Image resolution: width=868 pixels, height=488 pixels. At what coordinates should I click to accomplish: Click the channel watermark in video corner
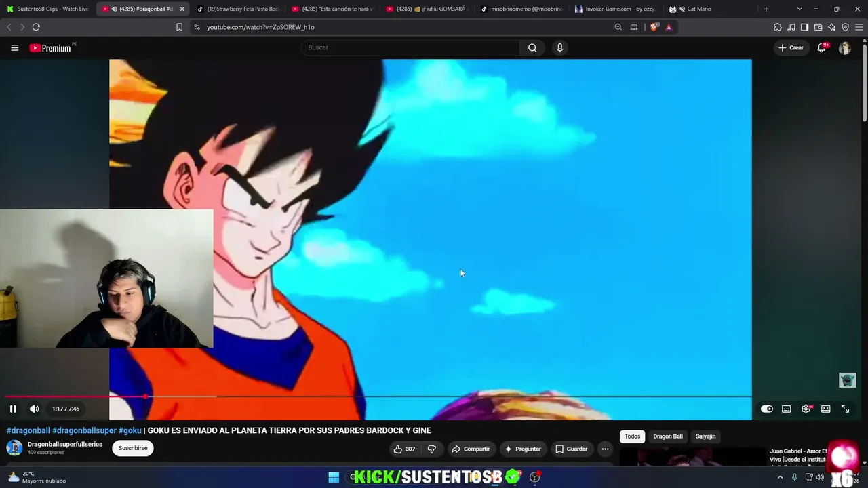tap(848, 380)
